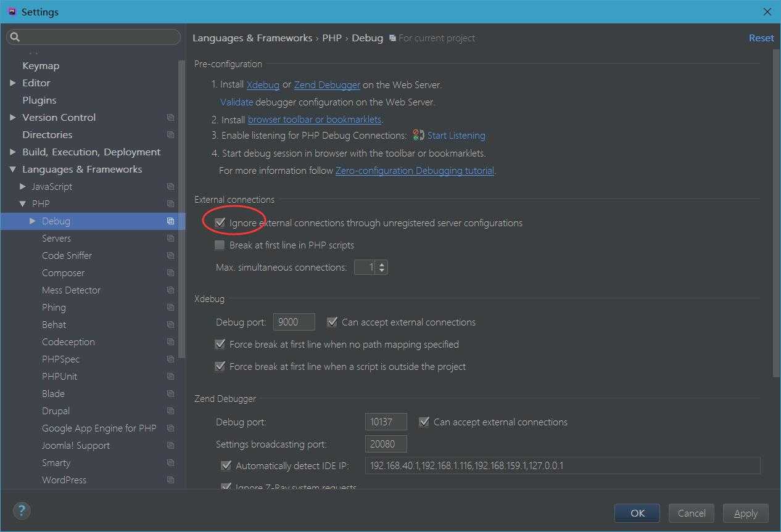Expand the JavaScript node
781x532 pixels.
(x=23, y=186)
